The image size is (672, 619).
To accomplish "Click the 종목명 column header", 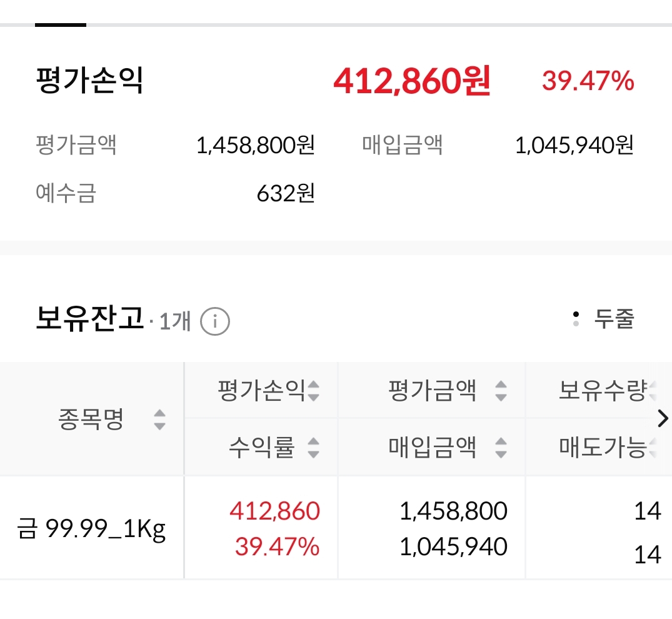I will [x=91, y=420].
